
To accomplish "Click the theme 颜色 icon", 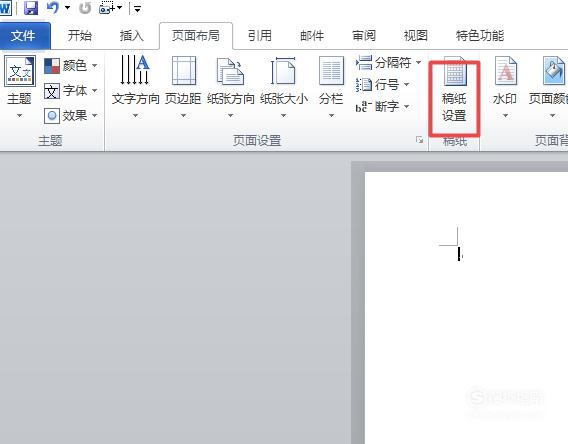I will click(52, 66).
